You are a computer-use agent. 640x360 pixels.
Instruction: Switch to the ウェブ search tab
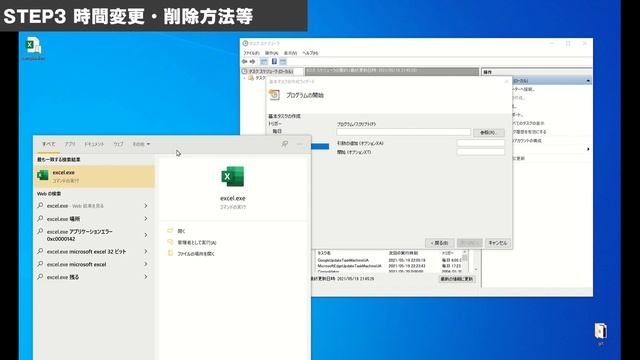pyautogui.click(x=118, y=144)
